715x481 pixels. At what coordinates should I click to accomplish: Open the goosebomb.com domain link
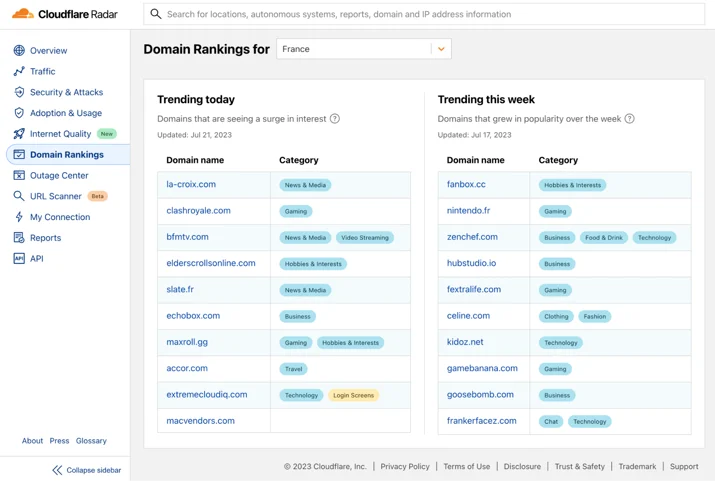point(480,395)
